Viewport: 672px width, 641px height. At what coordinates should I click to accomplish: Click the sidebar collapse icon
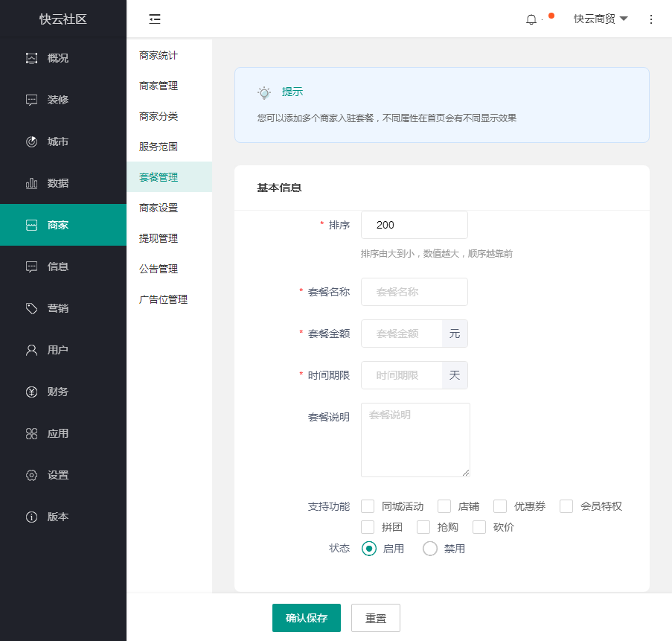pos(155,19)
